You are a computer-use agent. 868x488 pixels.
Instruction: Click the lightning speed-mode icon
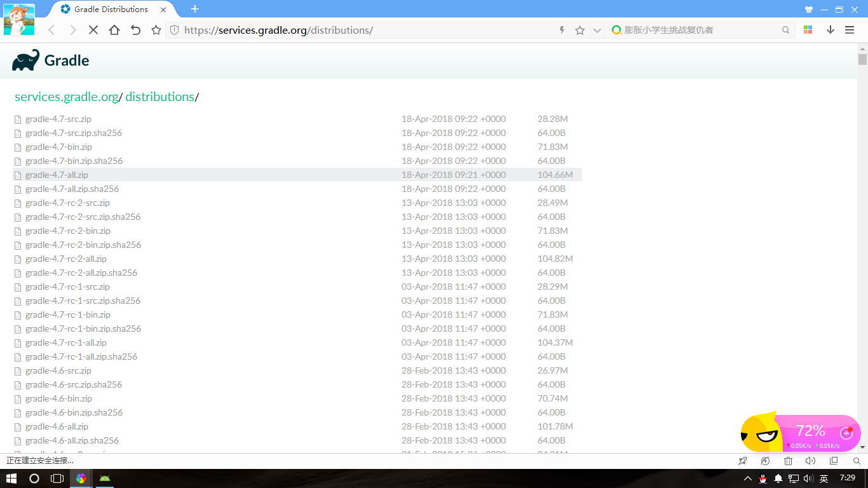[562, 30]
